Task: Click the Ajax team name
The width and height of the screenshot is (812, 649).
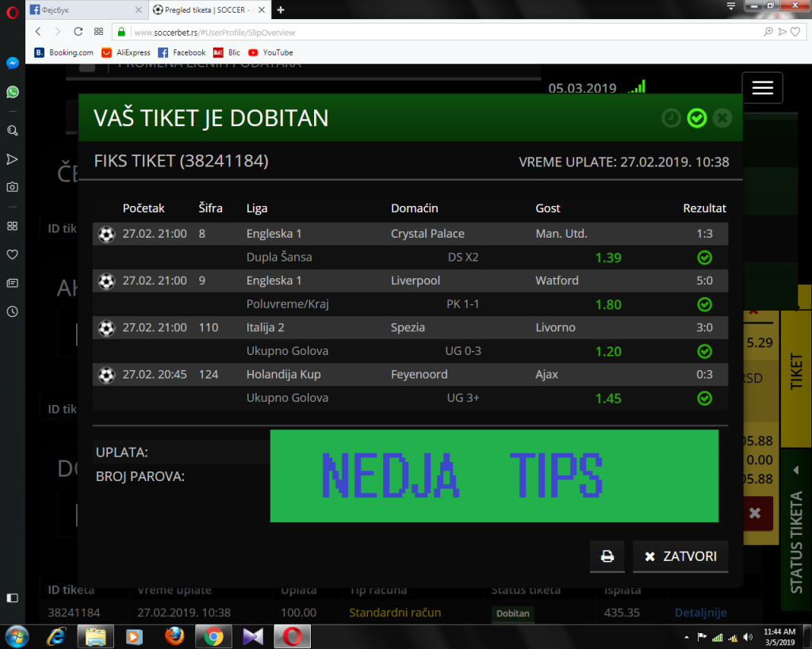Action: coord(546,375)
